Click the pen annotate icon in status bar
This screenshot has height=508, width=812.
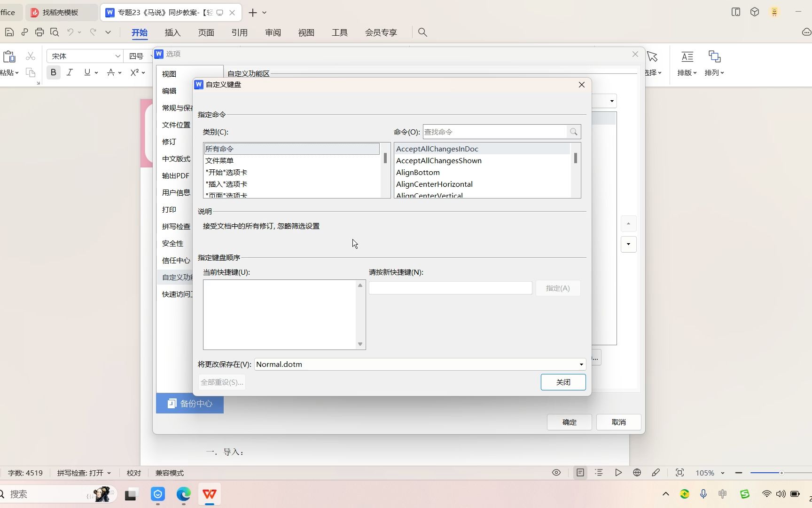pyautogui.click(x=656, y=473)
